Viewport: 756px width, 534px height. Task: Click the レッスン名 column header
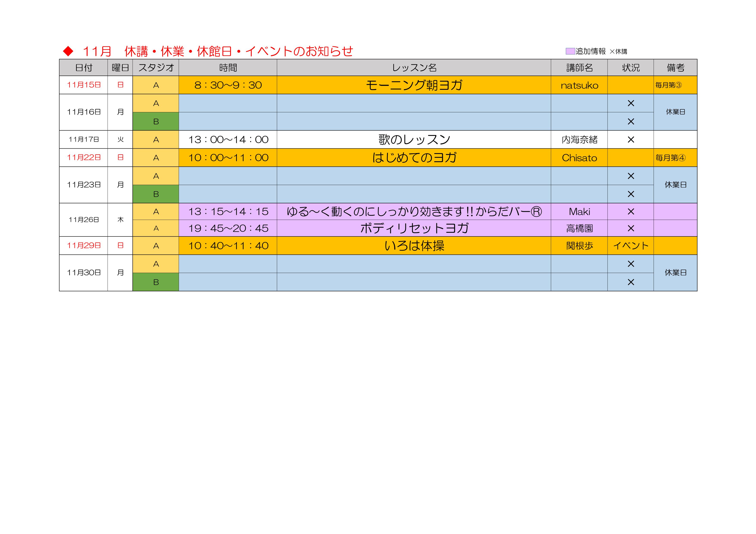(414, 68)
